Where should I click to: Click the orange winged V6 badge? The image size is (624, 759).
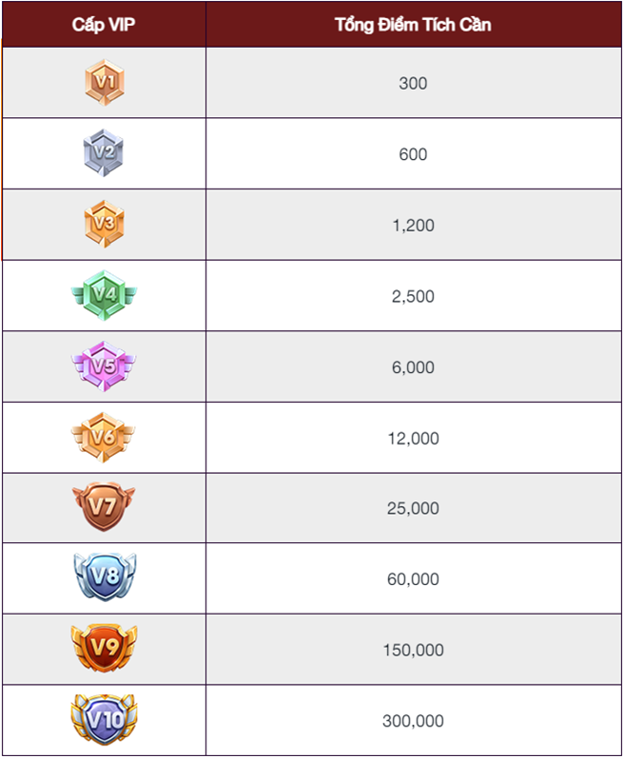pyautogui.click(x=103, y=437)
